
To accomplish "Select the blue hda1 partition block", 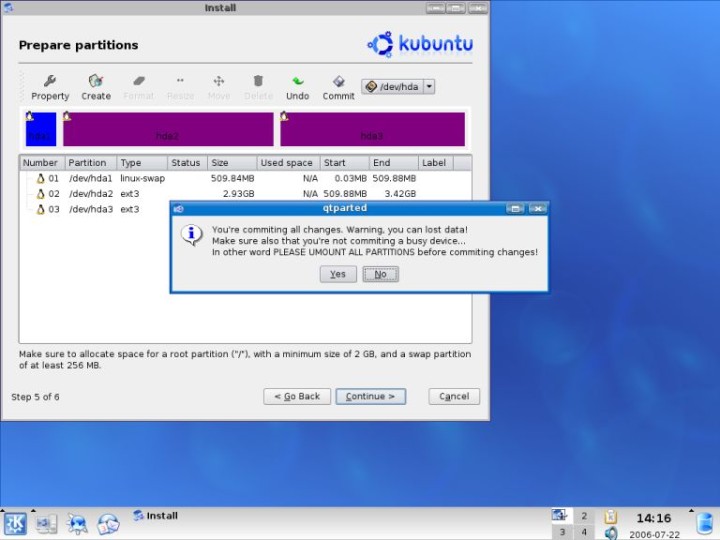I will click(41, 130).
